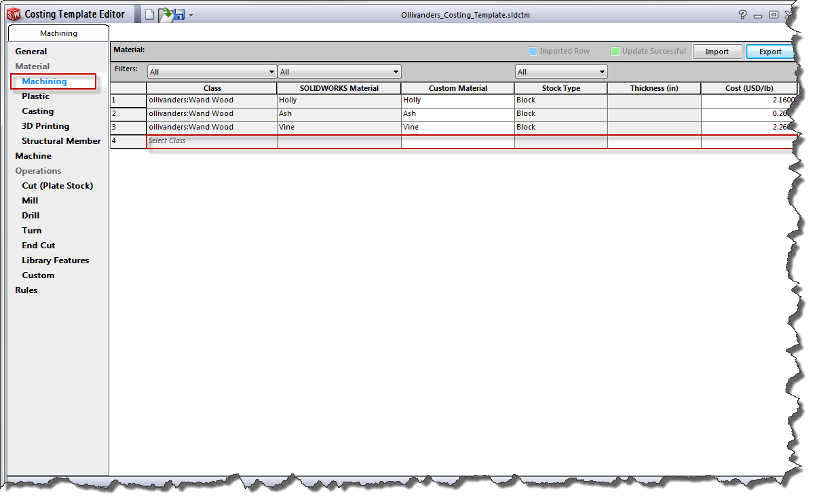Image resolution: width=817 pixels, height=504 pixels.
Task: Click SOLIDWORKS Material cell Holly
Action: pos(339,100)
